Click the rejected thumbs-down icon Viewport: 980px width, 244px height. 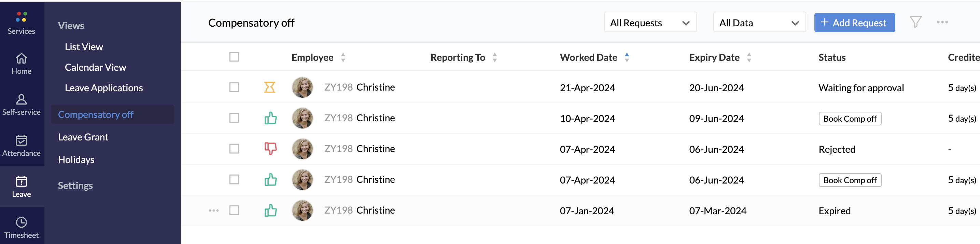tap(270, 148)
